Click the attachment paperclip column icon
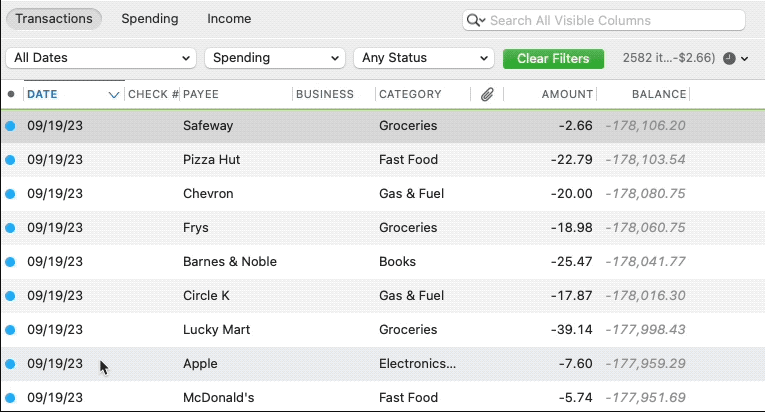Image resolution: width=765 pixels, height=412 pixels. pyautogui.click(x=487, y=94)
